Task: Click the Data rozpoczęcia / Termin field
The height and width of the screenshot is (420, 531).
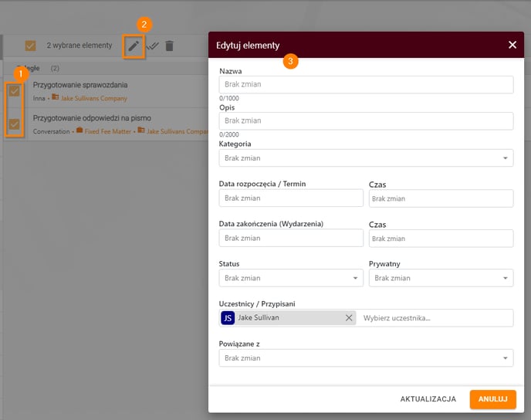Action: point(291,198)
